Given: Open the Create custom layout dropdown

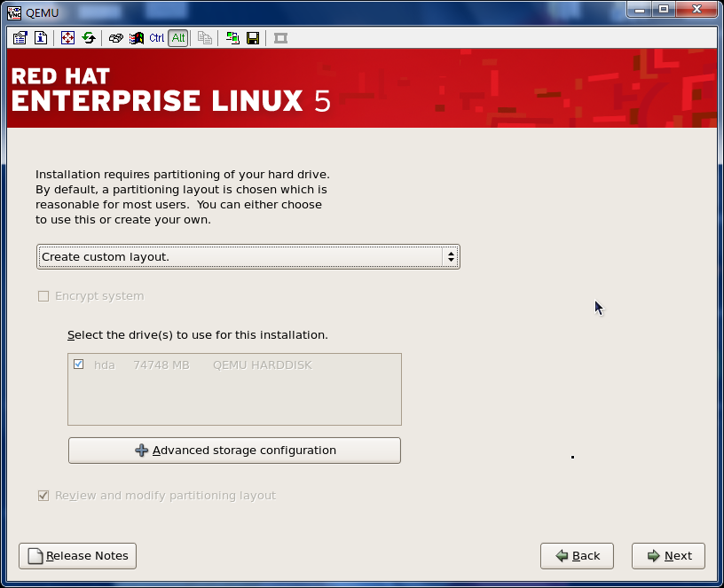Looking at the screenshot, I should click(x=240, y=257).
